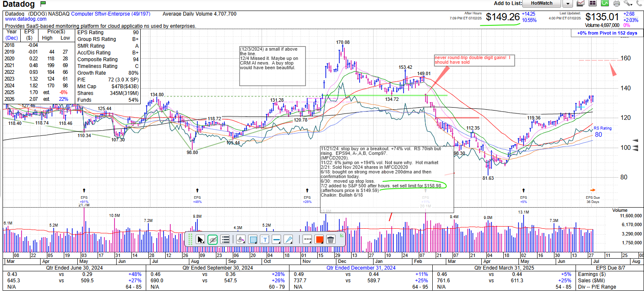
Task: Open the line chart view icon
Action: (x=581, y=3)
